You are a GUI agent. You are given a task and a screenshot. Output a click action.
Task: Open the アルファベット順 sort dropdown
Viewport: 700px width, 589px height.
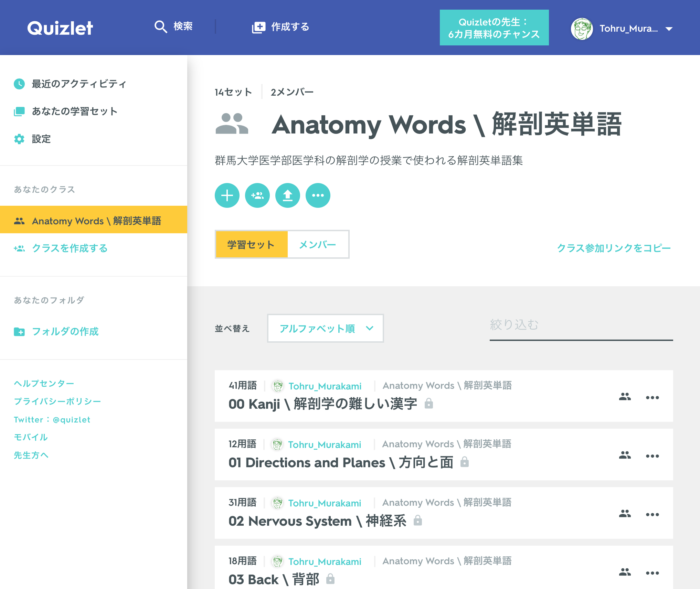[x=325, y=328]
